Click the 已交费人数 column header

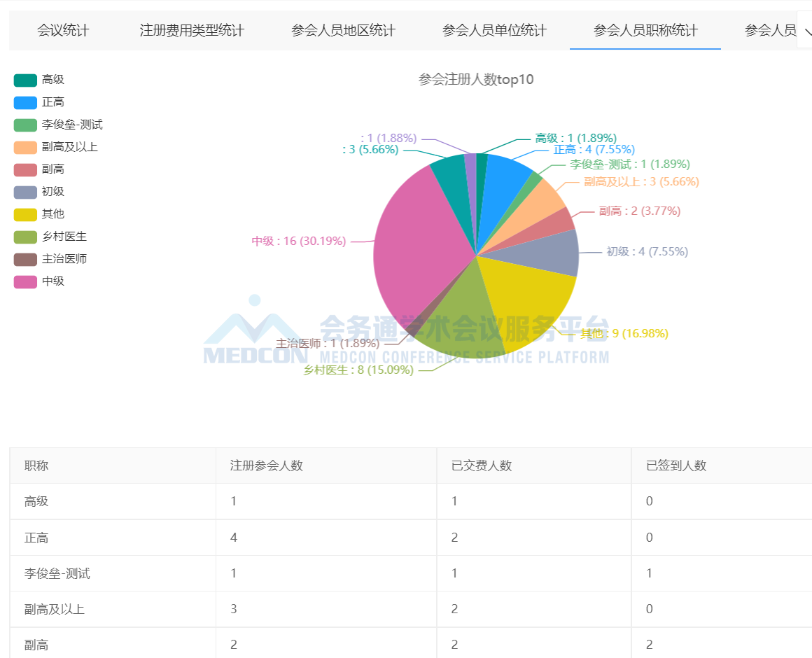tap(482, 466)
